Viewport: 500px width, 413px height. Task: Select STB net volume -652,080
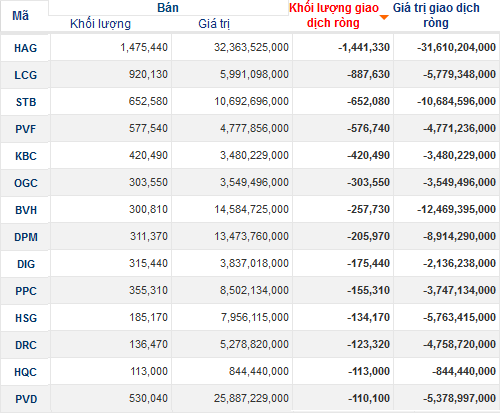pyautogui.click(x=368, y=101)
